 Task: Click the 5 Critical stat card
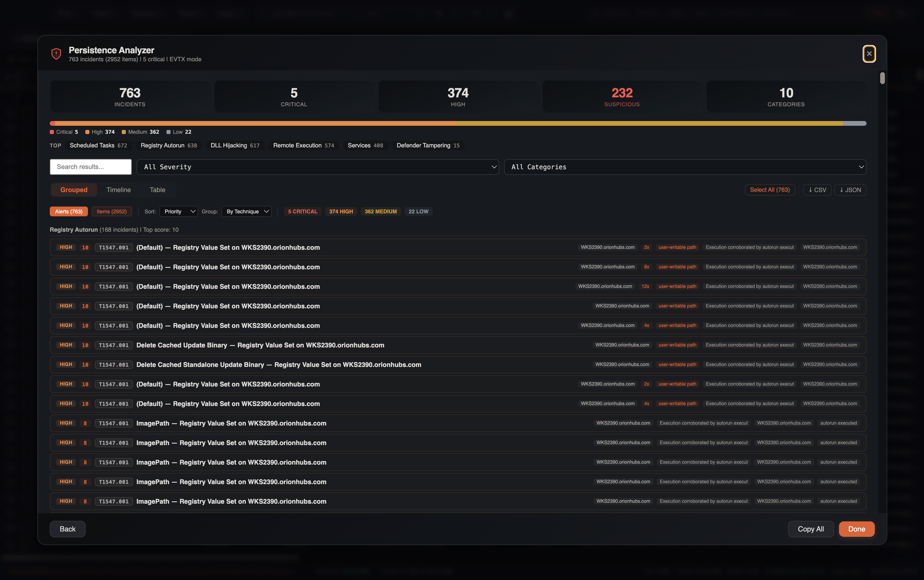tap(294, 96)
